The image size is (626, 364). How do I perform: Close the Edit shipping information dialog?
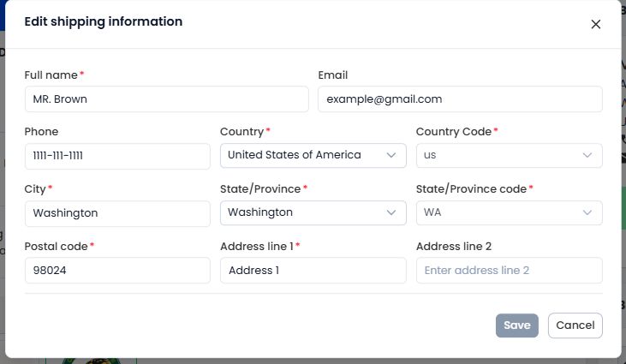point(596,24)
